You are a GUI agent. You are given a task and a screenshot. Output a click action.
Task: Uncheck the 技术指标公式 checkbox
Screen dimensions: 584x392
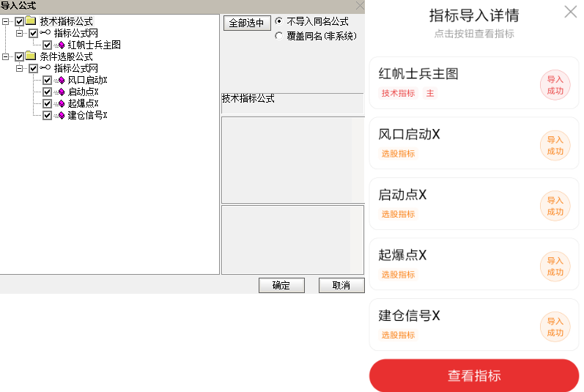[x=19, y=21]
